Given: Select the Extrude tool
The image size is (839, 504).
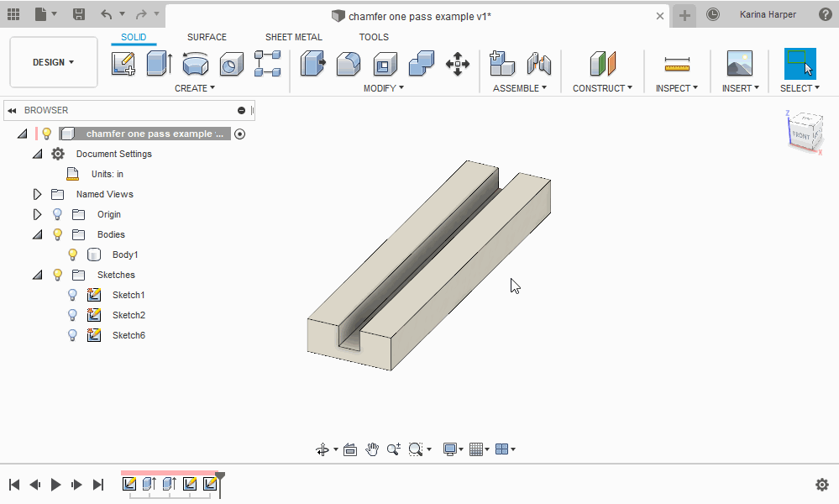Looking at the screenshot, I should point(157,63).
